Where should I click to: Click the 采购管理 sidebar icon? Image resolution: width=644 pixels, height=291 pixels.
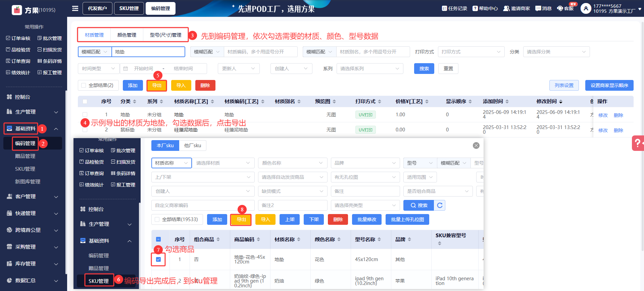coord(9,247)
